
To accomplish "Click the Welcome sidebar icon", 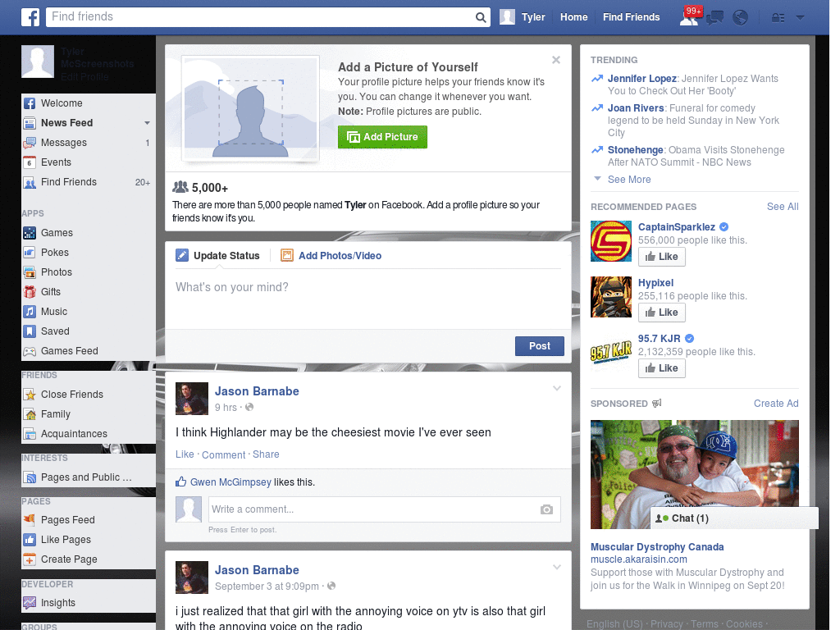I will coord(30,103).
